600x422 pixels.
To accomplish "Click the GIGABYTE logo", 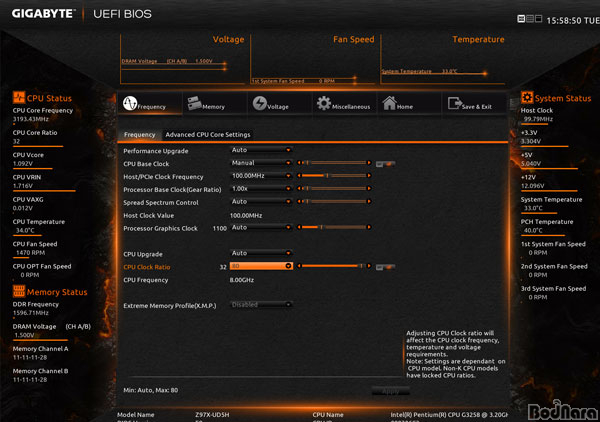I will pyautogui.click(x=42, y=14).
